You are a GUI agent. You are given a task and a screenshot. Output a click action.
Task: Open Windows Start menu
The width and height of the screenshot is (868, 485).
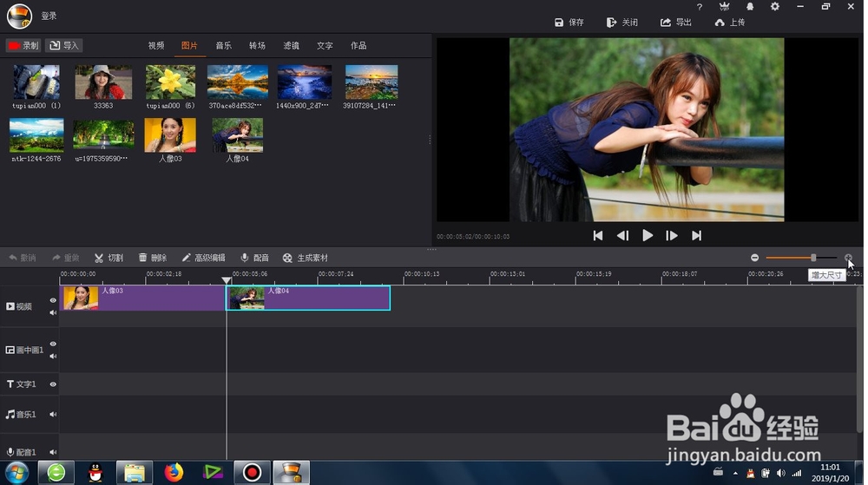(x=16, y=473)
